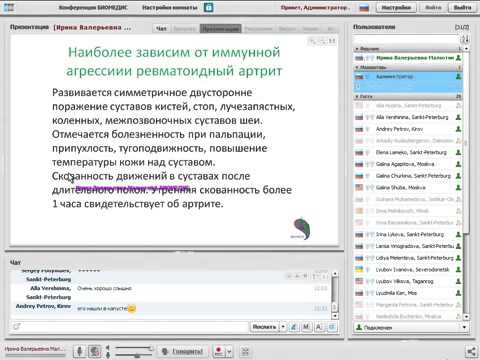Click the flag icon beside Galina Churkina
The width and height of the screenshot is (480, 360).
tap(359, 176)
